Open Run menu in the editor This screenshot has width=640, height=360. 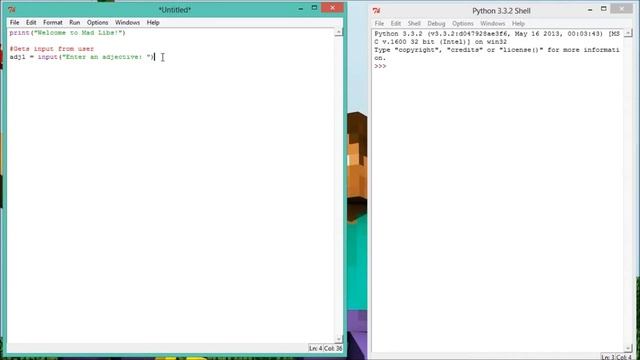click(x=74, y=22)
